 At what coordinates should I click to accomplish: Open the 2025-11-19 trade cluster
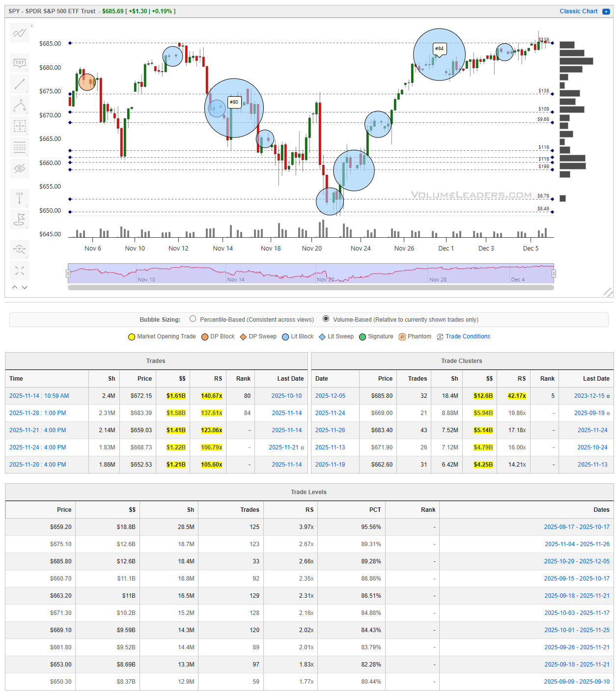click(330, 465)
